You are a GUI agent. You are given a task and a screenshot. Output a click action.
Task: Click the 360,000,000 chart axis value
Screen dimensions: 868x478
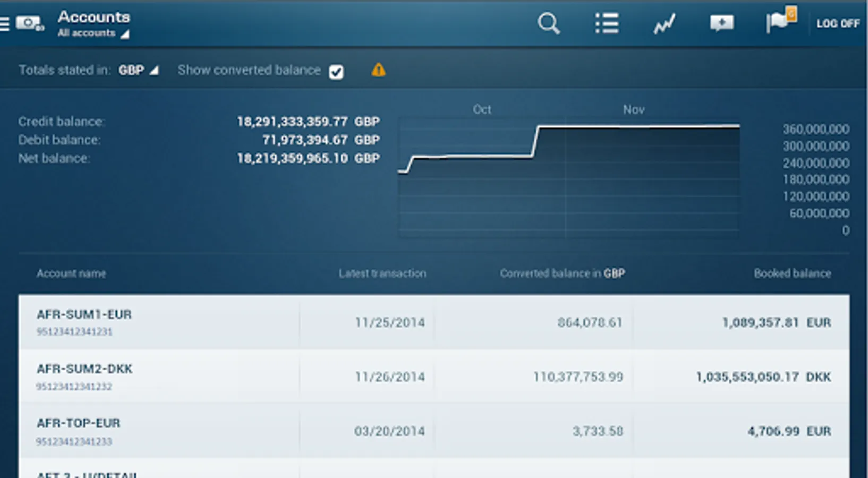coord(815,129)
